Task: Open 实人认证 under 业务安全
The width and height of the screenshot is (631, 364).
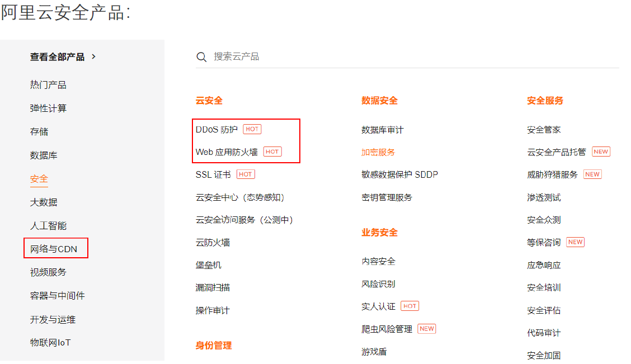Action: 378,306
